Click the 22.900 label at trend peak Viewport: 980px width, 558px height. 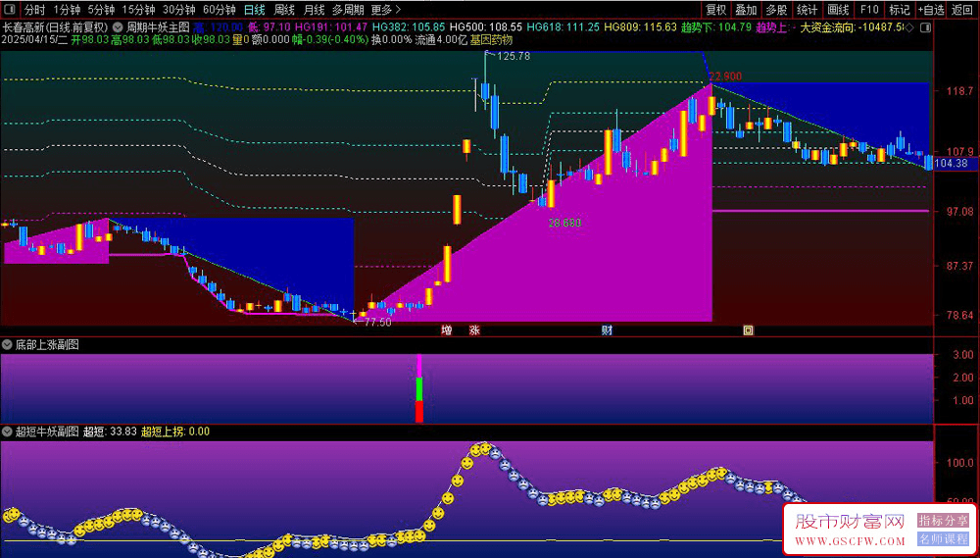725,76
